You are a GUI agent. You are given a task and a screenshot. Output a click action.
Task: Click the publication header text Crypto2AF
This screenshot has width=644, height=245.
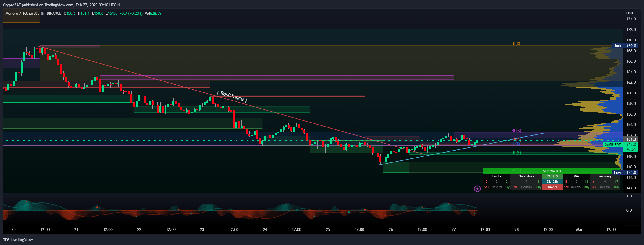coord(12,5)
